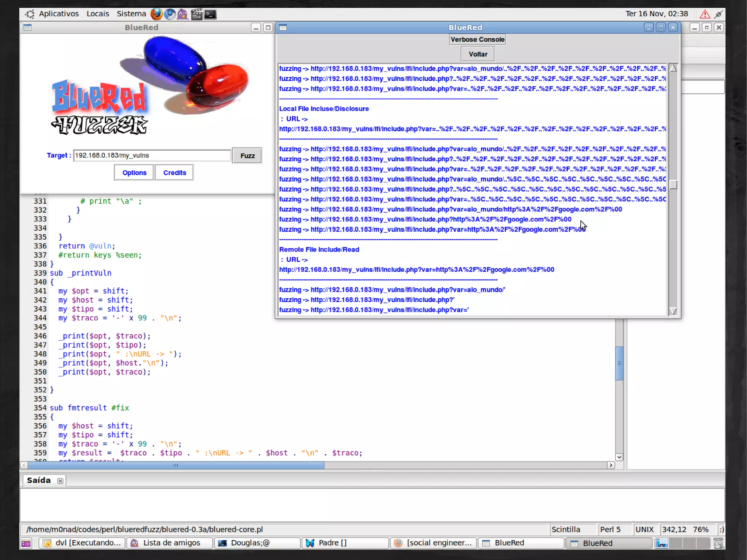Click the verbose console scroll up arrow
Image resolution: width=747 pixels, height=560 pixels.
[x=673, y=68]
